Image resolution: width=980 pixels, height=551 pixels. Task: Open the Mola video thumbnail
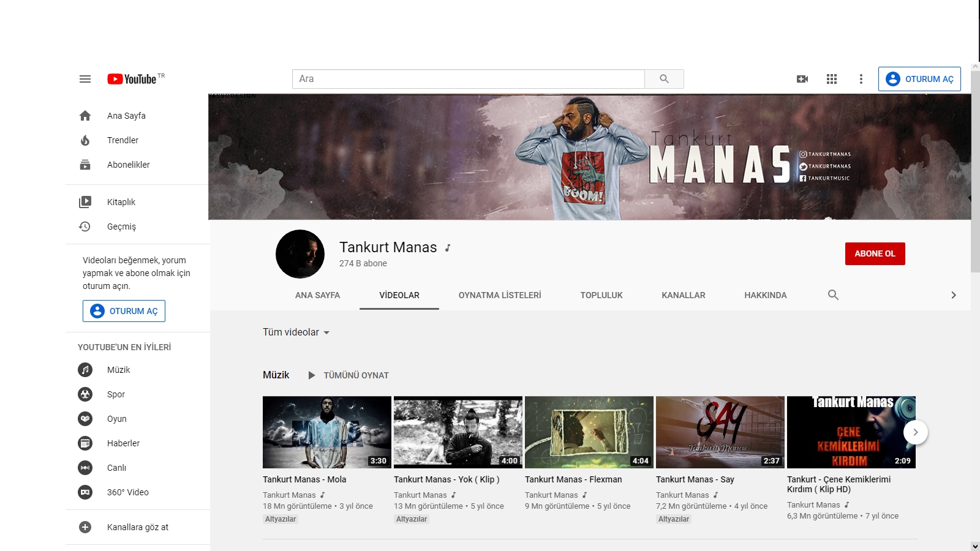327,432
